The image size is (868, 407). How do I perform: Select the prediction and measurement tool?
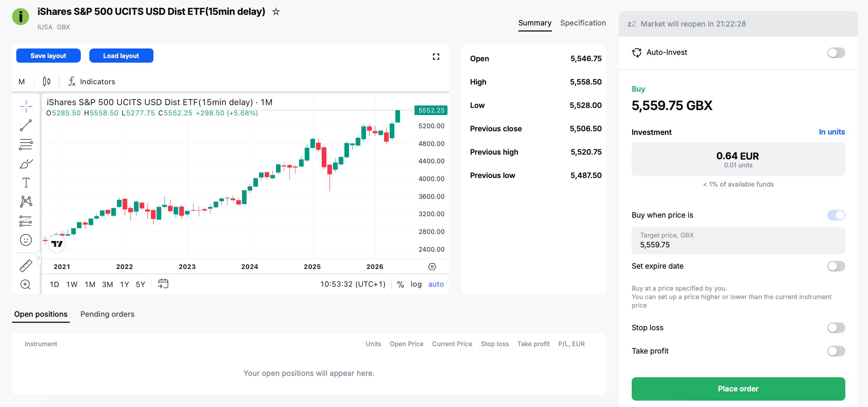coord(26,221)
